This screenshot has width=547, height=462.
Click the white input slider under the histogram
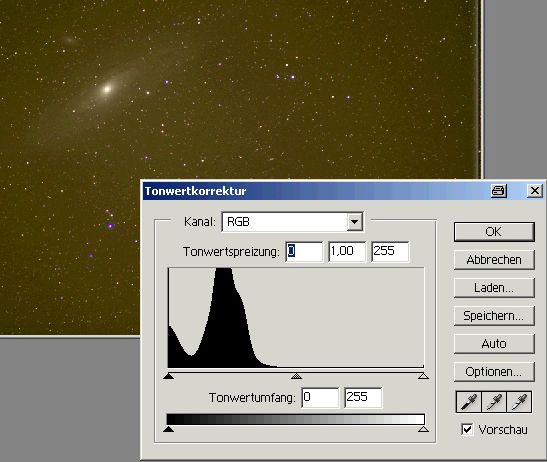coord(423,376)
